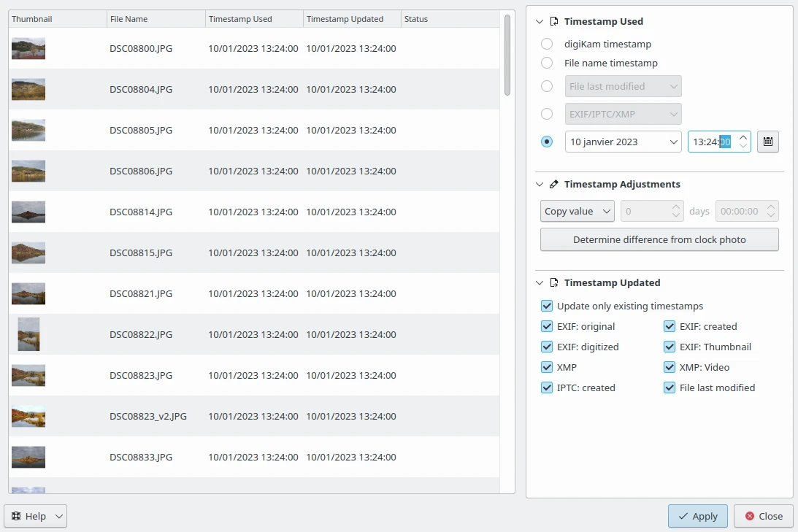Click the pencil icon beside Timestamp Adjustments
Image resolution: width=798 pixels, height=532 pixels.
tap(554, 185)
